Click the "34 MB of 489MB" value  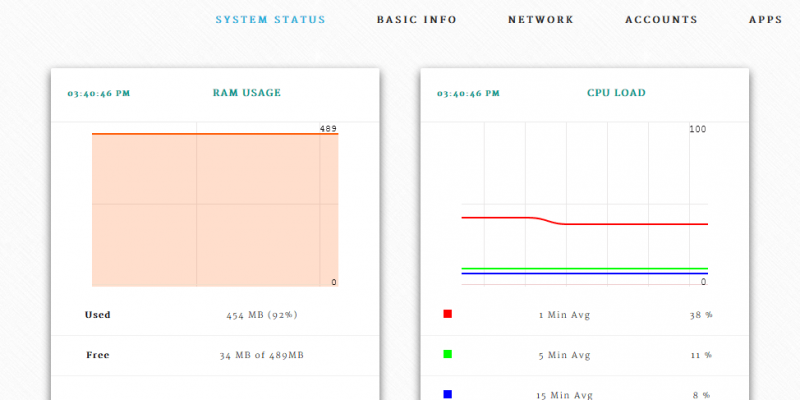point(262,355)
